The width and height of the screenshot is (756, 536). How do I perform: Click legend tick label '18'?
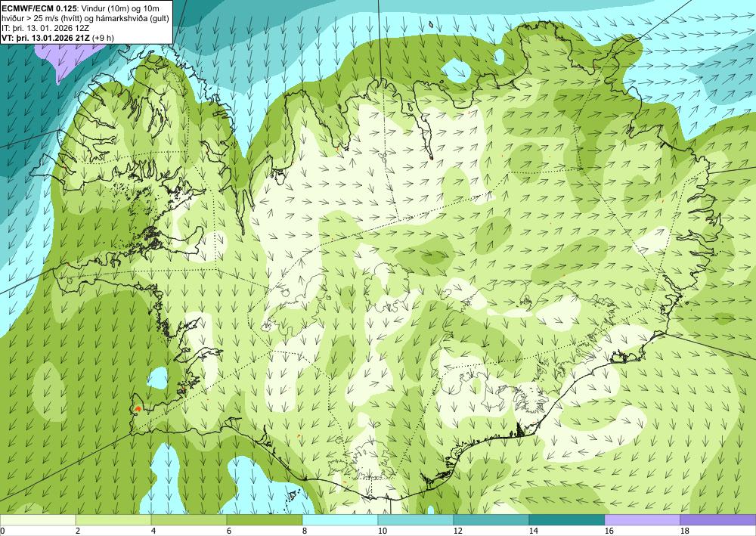point(684,531)
